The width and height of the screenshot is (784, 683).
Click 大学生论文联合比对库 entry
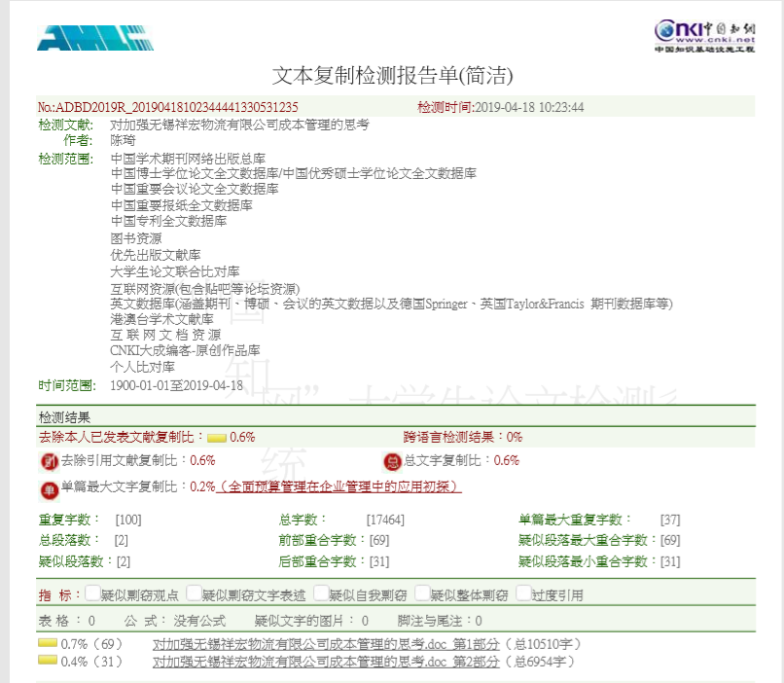[175, 271]
